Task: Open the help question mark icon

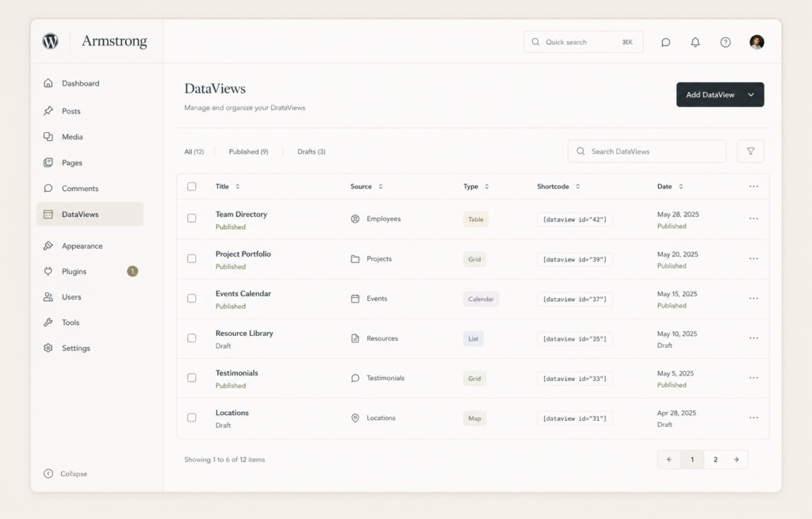Action: (725, 43)
